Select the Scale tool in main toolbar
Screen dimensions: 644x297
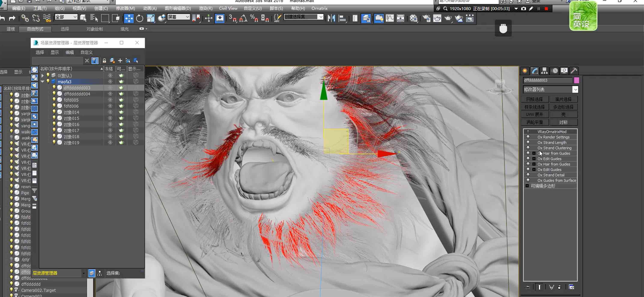click(x=151, y=18)
